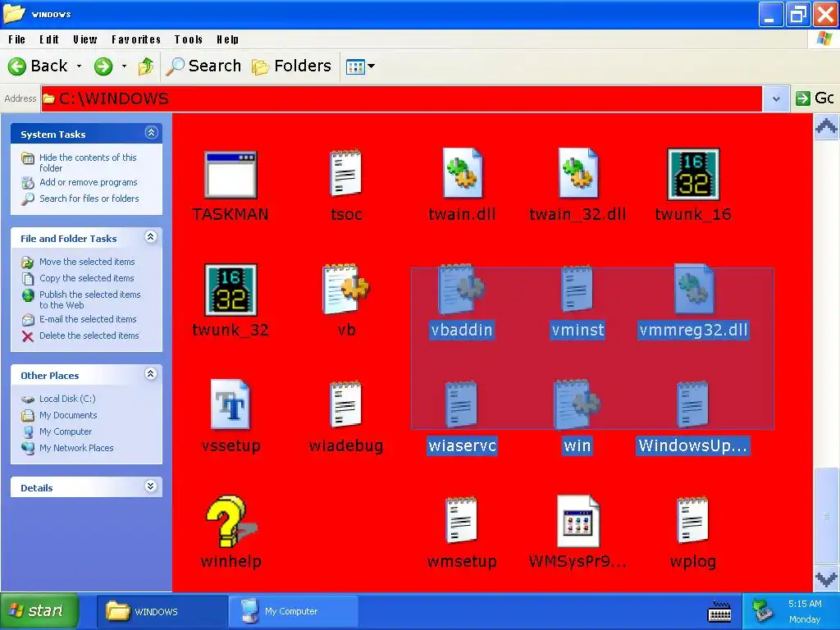Select the twunk_32 program icon
This screenshot has height=630, width=840.
click(x=231, y=290)
